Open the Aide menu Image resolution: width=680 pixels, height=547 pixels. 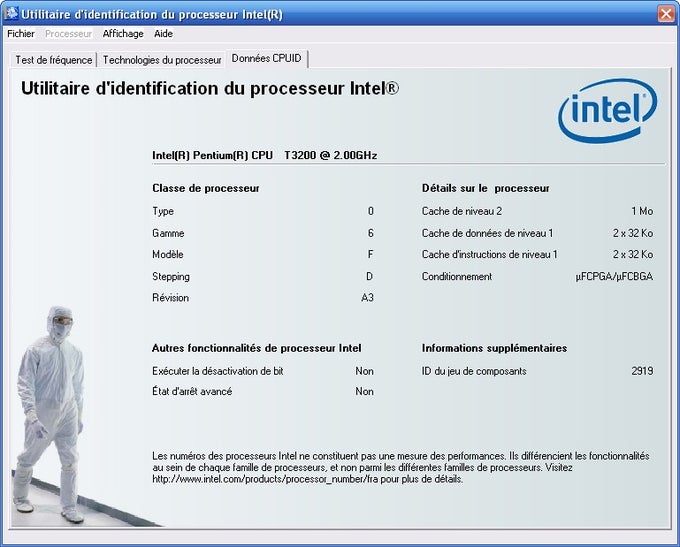click(163, 33)
